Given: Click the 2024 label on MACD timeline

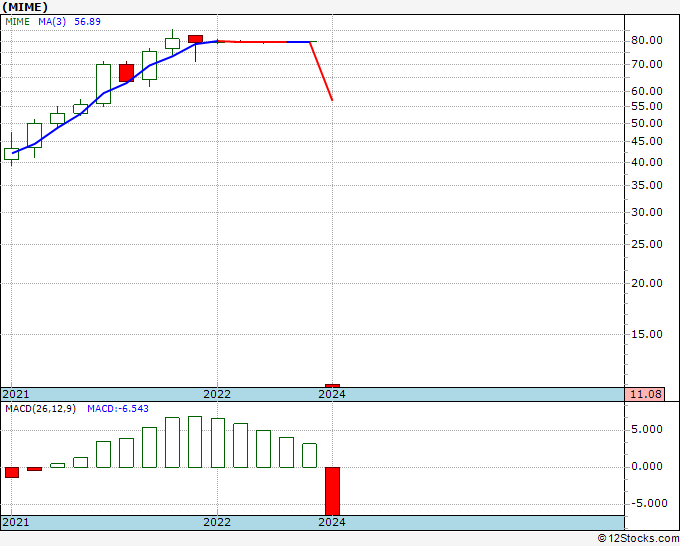Looking at the screenshot, I should pos(332,522).
